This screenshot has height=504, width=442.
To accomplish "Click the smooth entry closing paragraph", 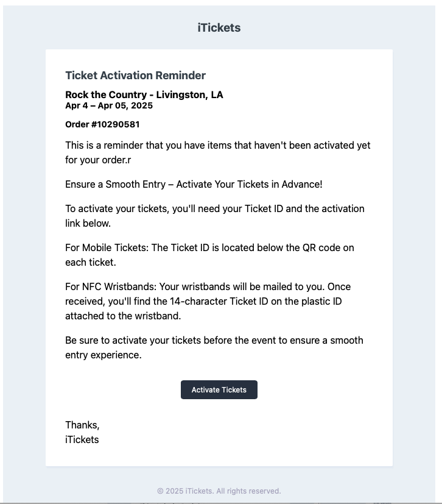I will click(213, 347).
